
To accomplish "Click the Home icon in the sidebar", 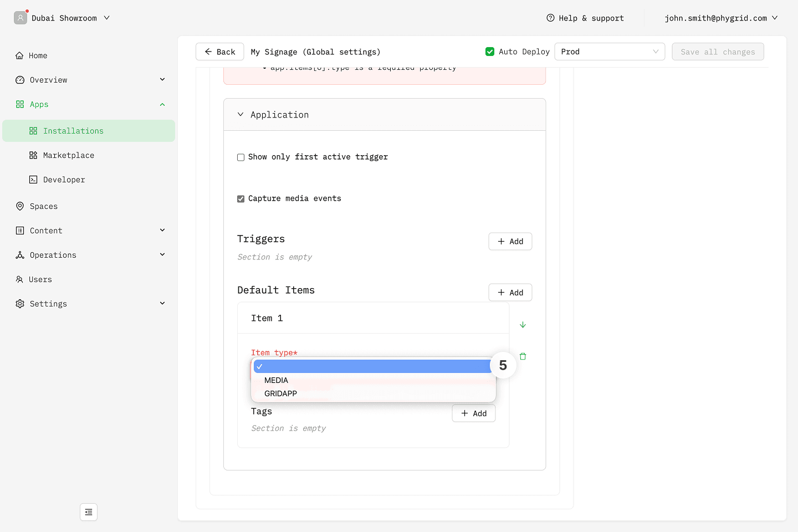I will click(20, 55).
